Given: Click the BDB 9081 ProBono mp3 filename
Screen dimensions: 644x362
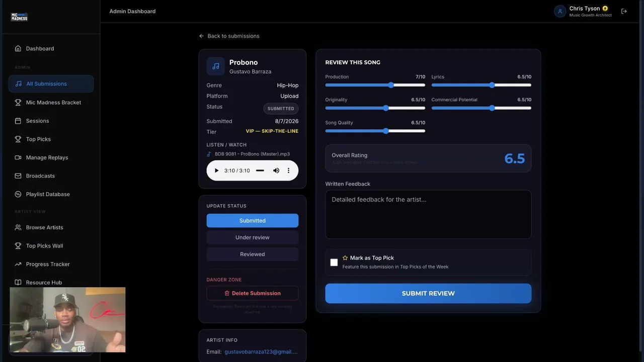Looking at the screenshot, I should tap(252, 154).
